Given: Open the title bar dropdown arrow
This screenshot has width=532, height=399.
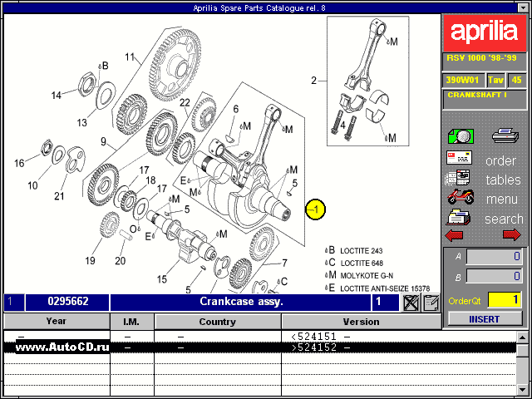Looking at the screenshot, I should (523, 8).
